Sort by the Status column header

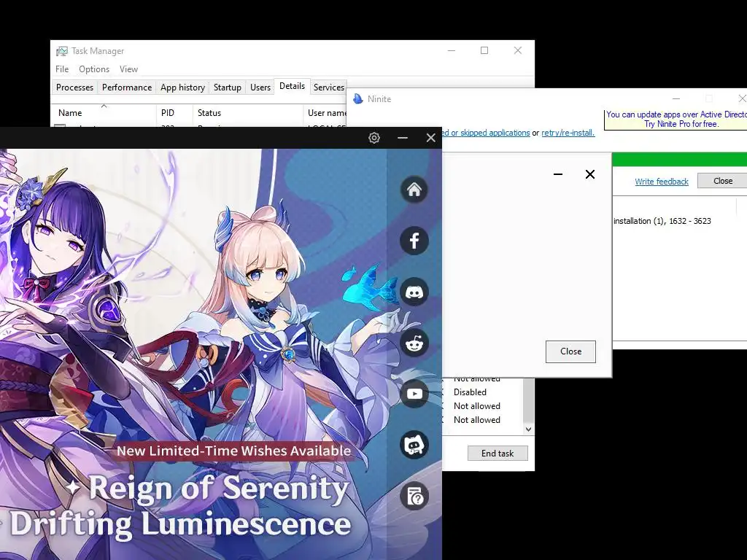coord(248,113)
